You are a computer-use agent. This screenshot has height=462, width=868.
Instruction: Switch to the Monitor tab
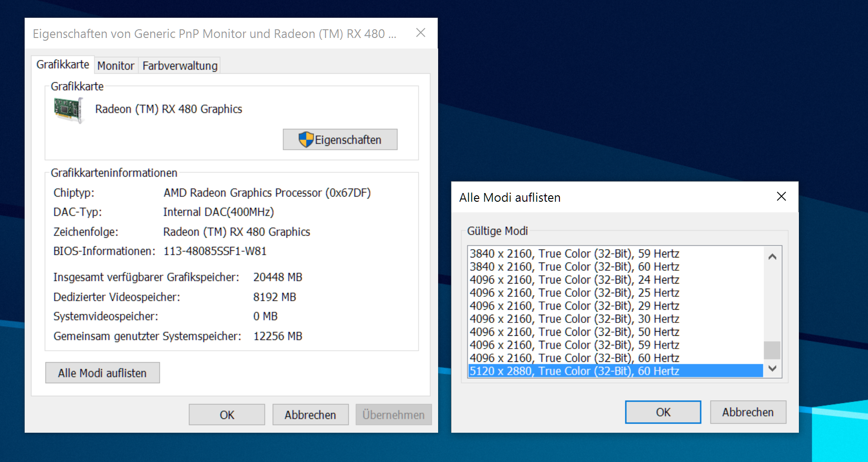(x=116, y=66)
